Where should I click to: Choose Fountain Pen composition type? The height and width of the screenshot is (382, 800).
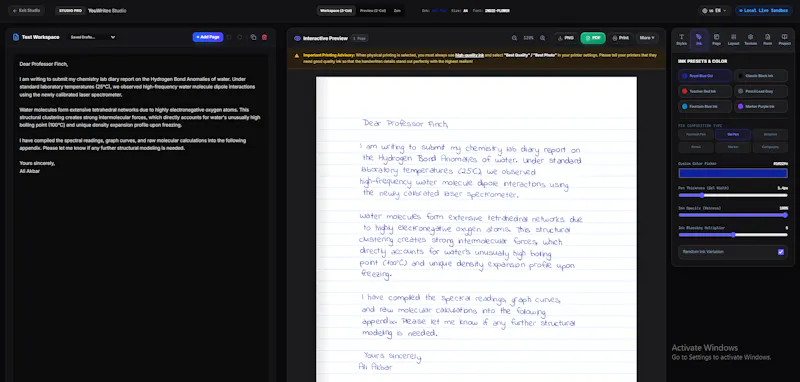coord(696,135)
